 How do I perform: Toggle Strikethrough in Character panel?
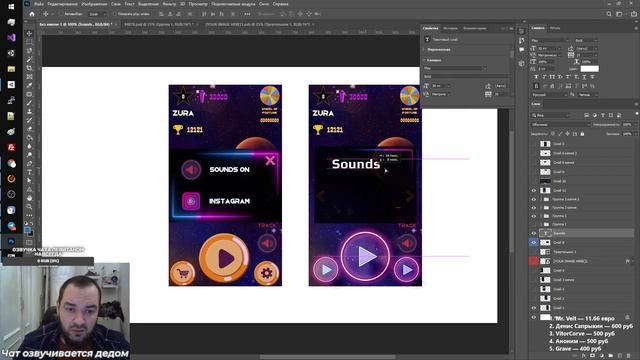pos(592,77)
